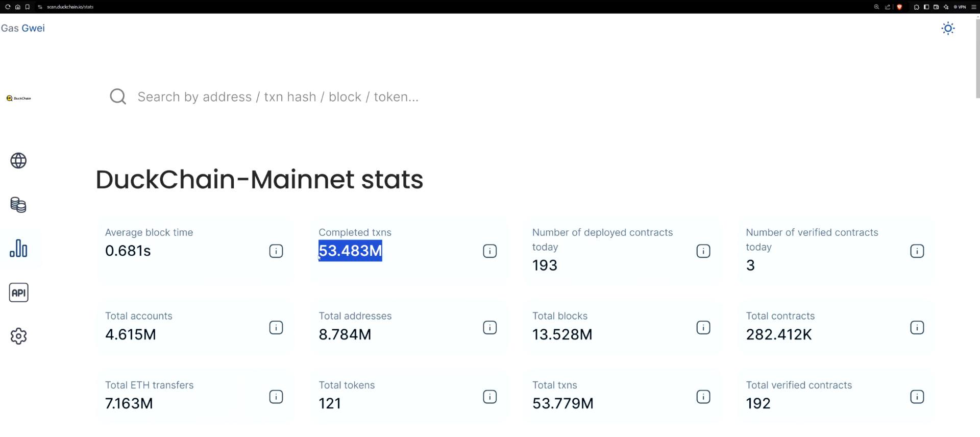Screen dimensions: 980x437
Task: Show info for Total verified contracts
Action: point(917,397)
